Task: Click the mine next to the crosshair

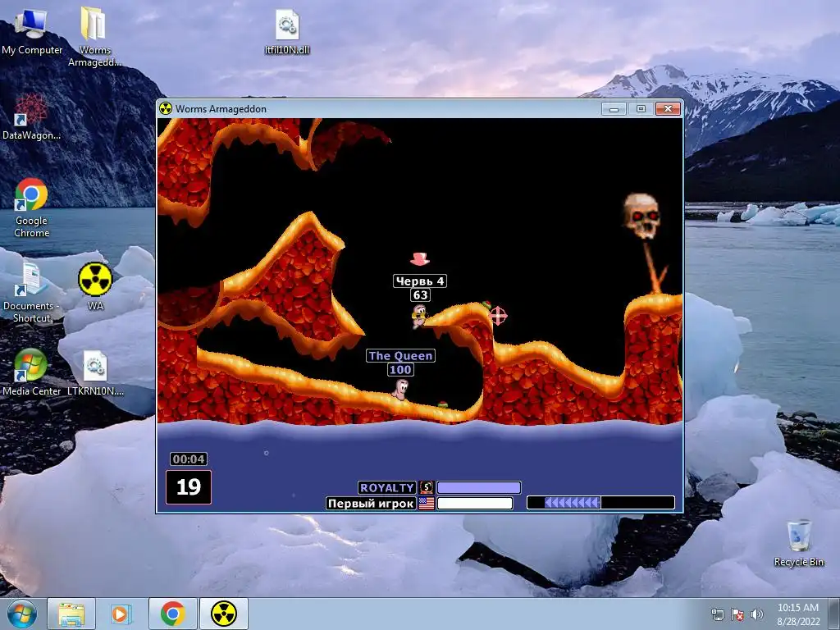Action: (486, 305)
